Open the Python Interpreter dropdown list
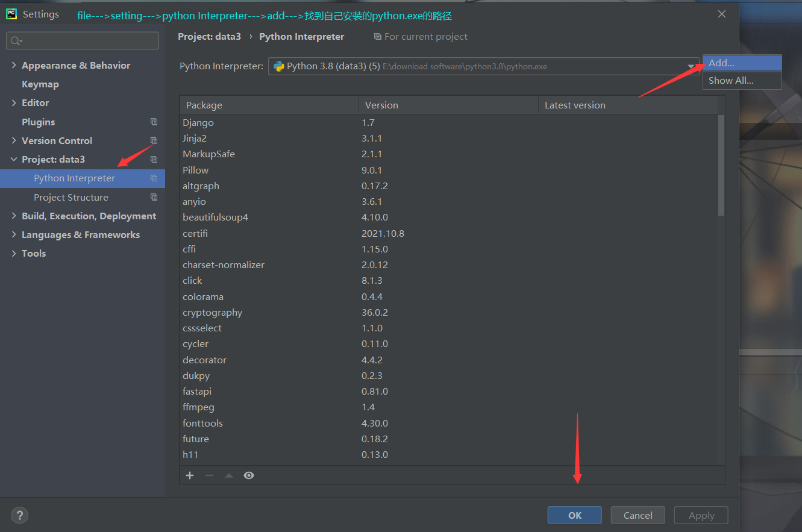This screenshot has height=532, width=802. click(690, 66)
